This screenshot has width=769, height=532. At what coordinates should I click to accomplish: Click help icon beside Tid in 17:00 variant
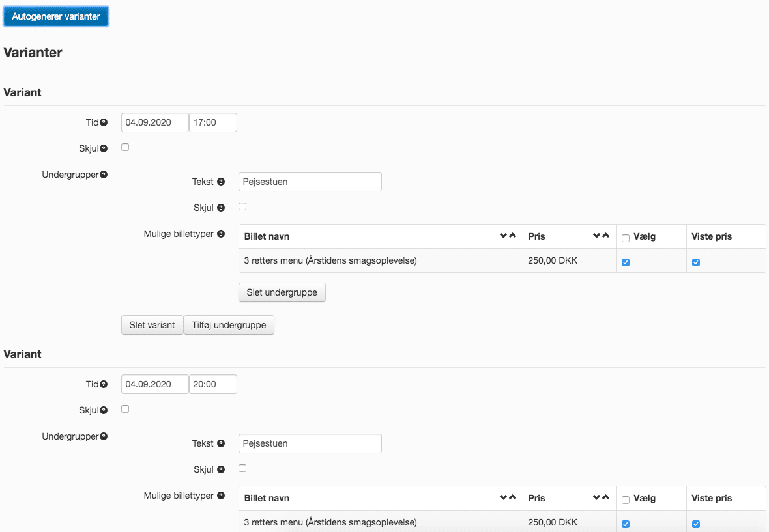[x=104, y=122]
